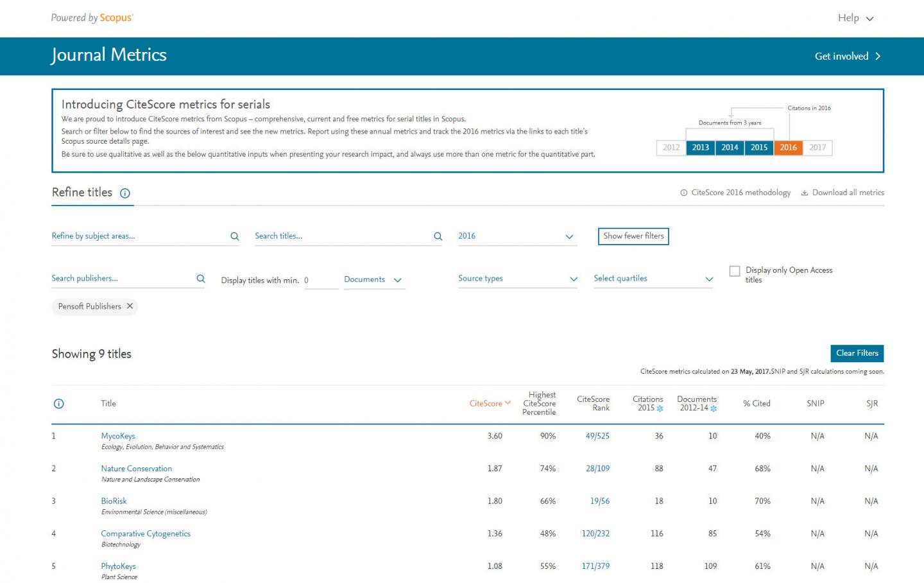The height and width of the screenshot is (583, 924).
Task: Click the 120/232 CiteScore rank link
Action: click(x=595, y=534)
